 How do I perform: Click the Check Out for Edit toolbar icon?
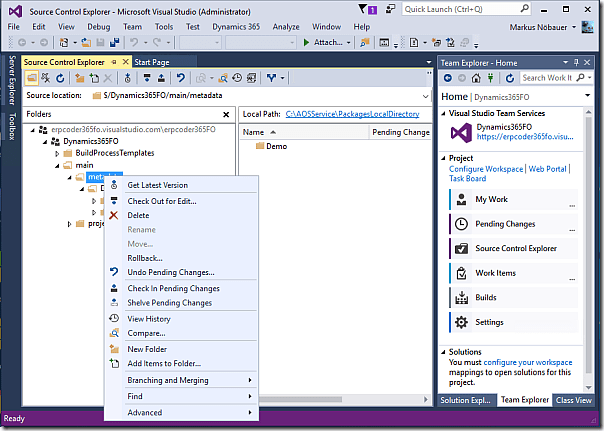click(147, 78)
